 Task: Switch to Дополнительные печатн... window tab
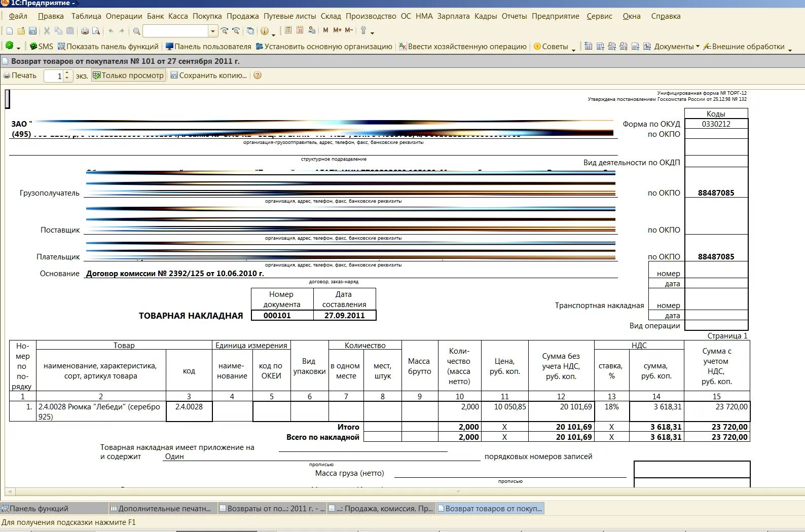[x=163, y=508]
